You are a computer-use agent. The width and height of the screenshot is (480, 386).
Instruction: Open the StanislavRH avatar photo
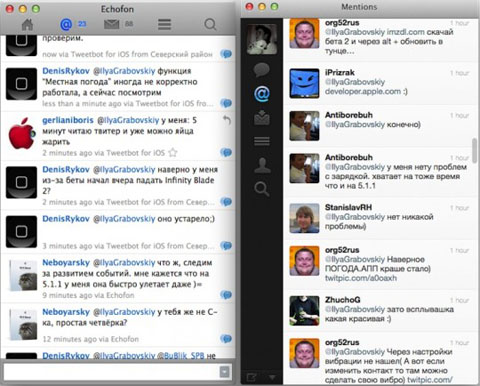pos(304,218)
